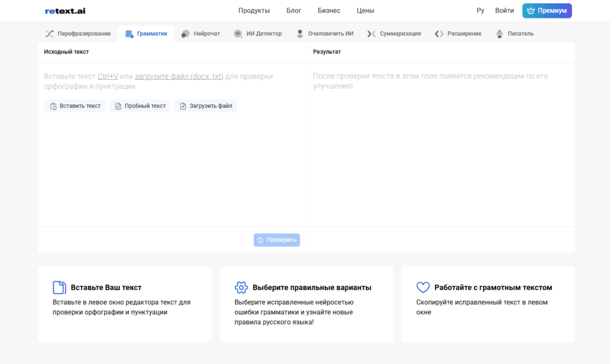Image resolution: width=610 pixels, height=364 pixels.
Task: Select the Грамматик tab
Action: click(x=146, y=34)
